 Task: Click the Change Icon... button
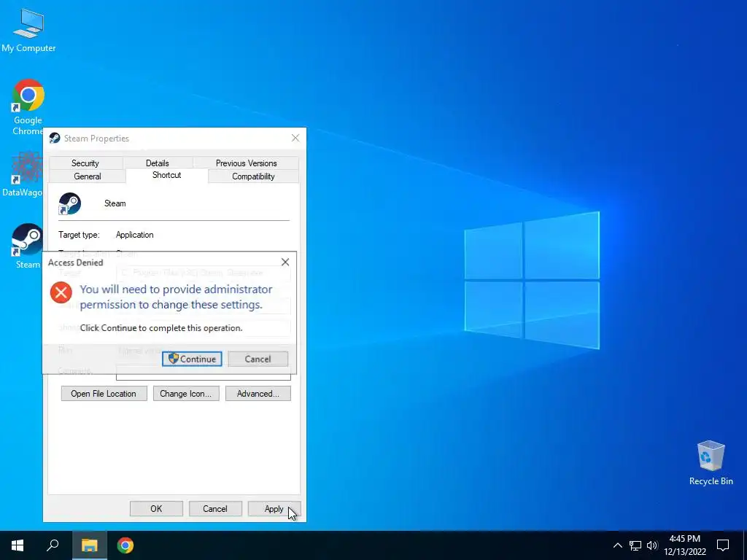[186, 394]
